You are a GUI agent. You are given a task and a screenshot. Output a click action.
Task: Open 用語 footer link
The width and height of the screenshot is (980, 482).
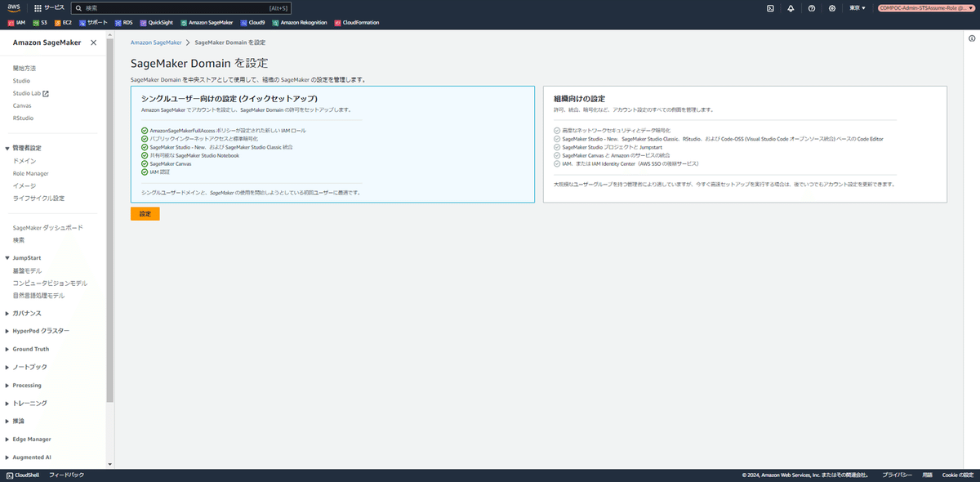point(928,475)
